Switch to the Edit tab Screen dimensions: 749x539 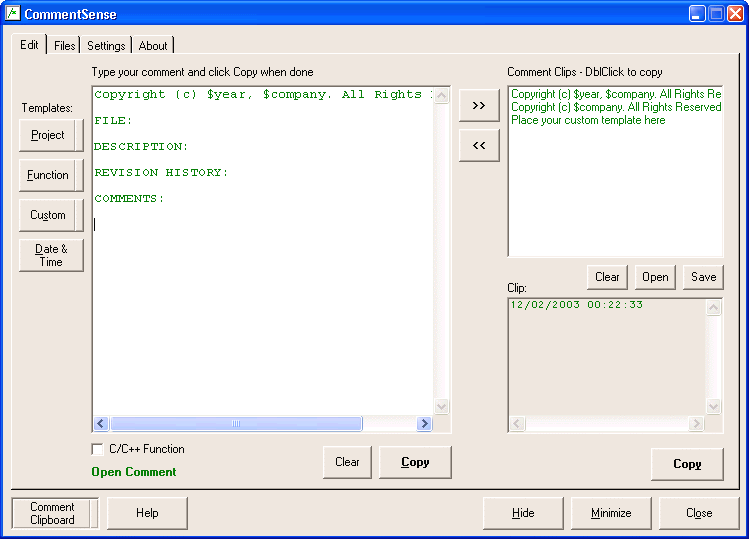pos(29,45)
